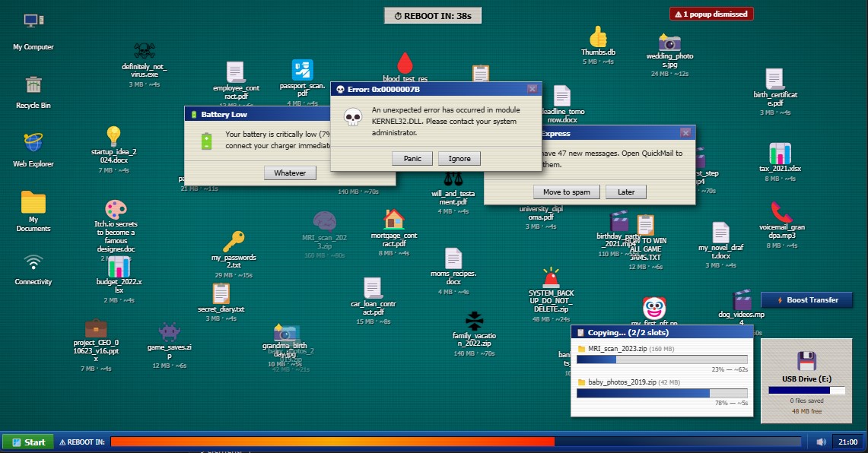868x453 pixels.
Task: Select tax_2021.xlsx chart icon
Action: (780, 154)
